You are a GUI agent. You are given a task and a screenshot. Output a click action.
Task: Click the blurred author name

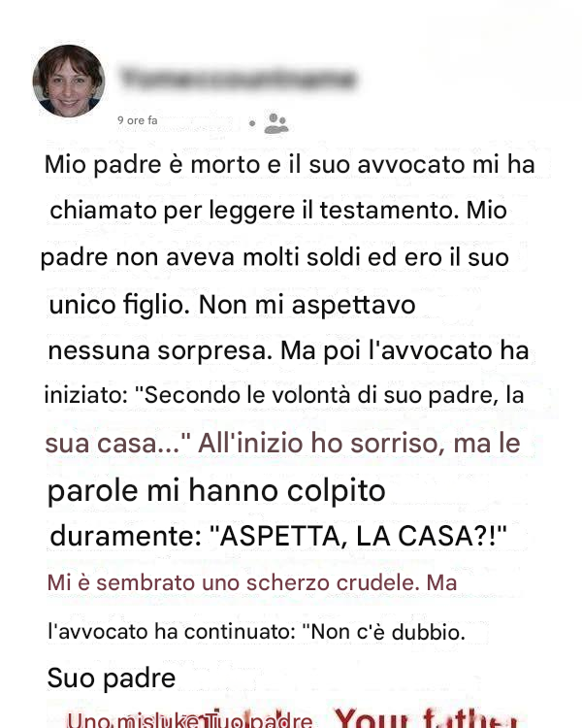239,78
